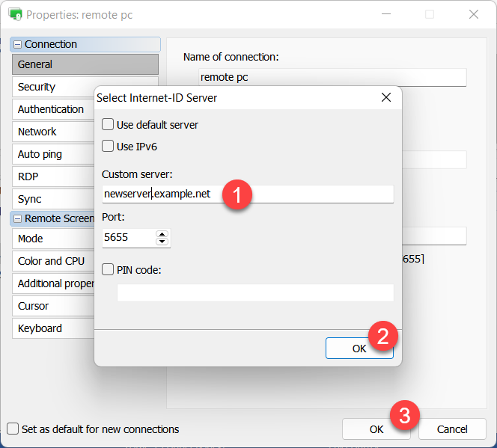Confirm with OK in Internet-ID Server dialog
This screenshot has width=497, height=448.
[359, 348]
